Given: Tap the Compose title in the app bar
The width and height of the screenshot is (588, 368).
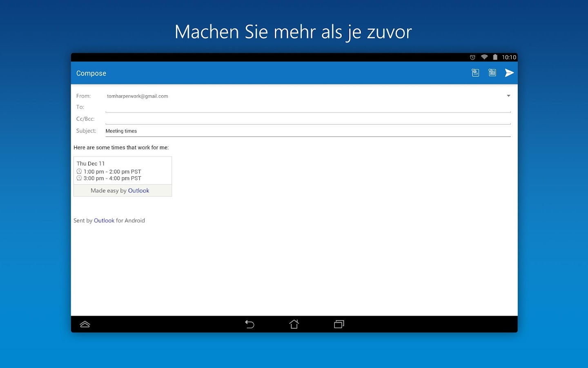Looking at the screenshot, I should pos(91,73).
